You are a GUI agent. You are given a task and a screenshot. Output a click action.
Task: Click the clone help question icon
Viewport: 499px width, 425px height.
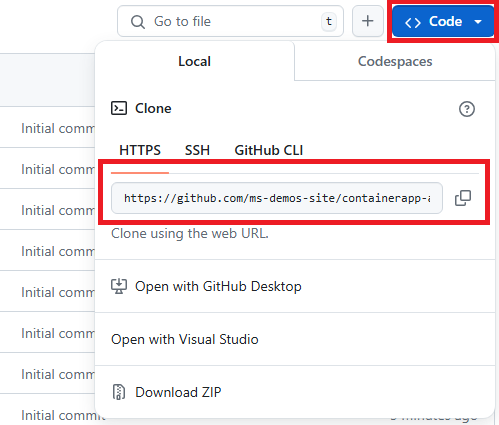click(x=467, y=109)
